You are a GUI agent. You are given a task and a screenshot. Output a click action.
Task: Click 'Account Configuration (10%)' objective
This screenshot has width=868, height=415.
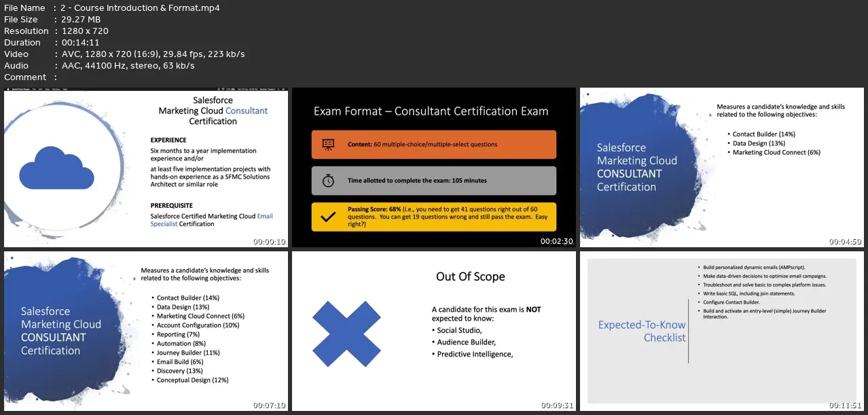point(198,325)
